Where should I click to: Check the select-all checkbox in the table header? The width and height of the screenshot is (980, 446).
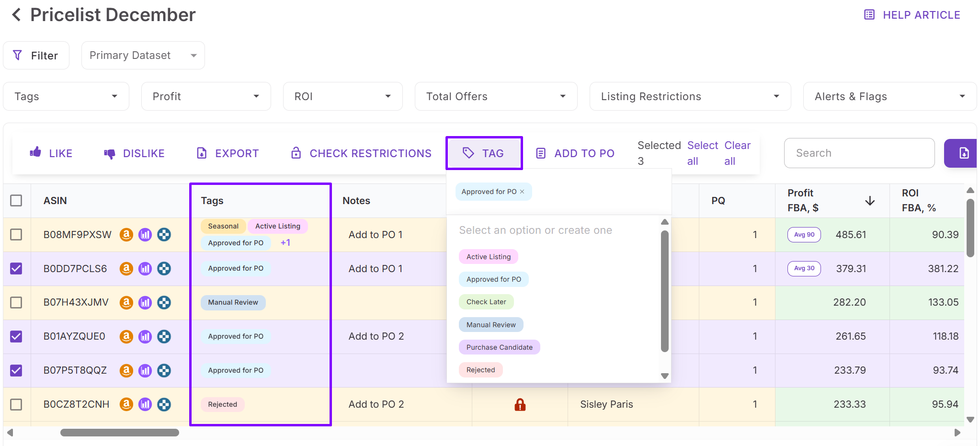[x=17, y=201]
